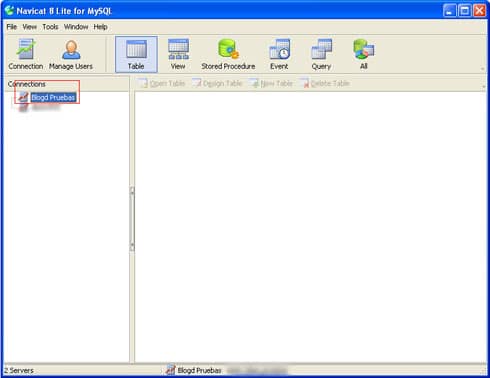Image resolution: width=490 pixels, height=378 pixels.
Task: Click Delete Table in the object toolbar
Action: (325, 83)
